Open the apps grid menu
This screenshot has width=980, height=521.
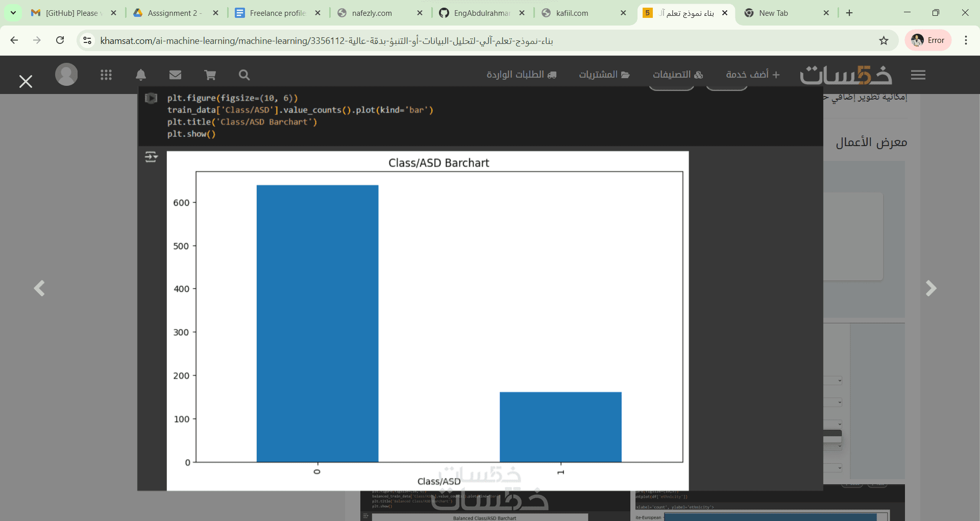[x=106, y=75]
